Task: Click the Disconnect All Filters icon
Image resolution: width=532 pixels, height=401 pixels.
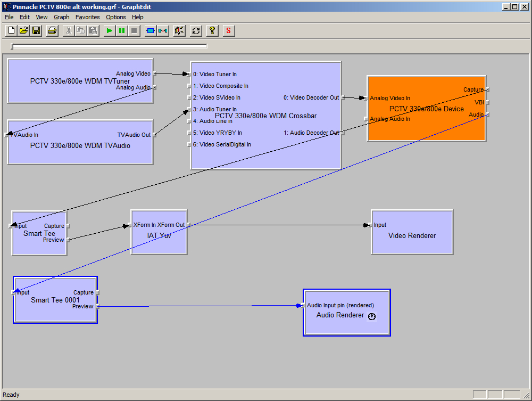Action: click(x=163, y=30)
